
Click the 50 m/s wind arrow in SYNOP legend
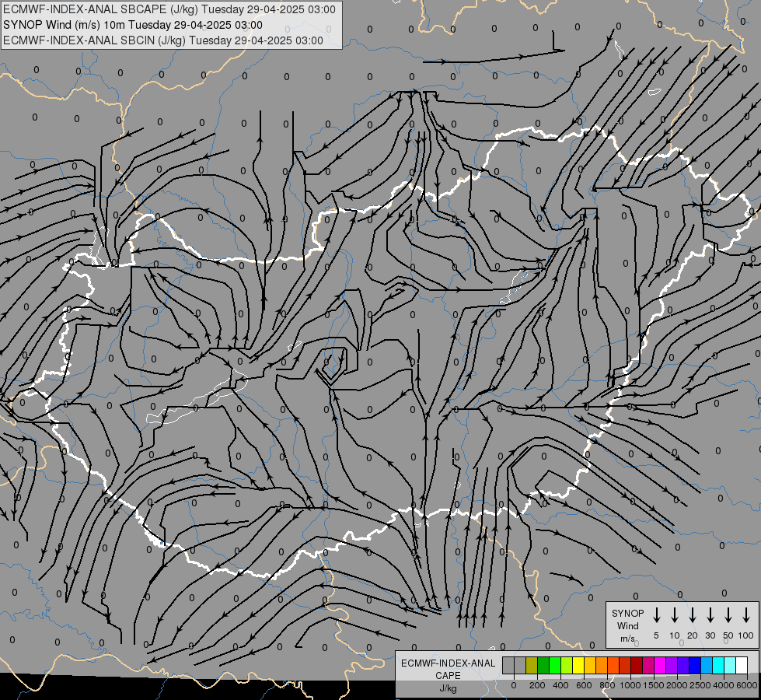[728, 615]
